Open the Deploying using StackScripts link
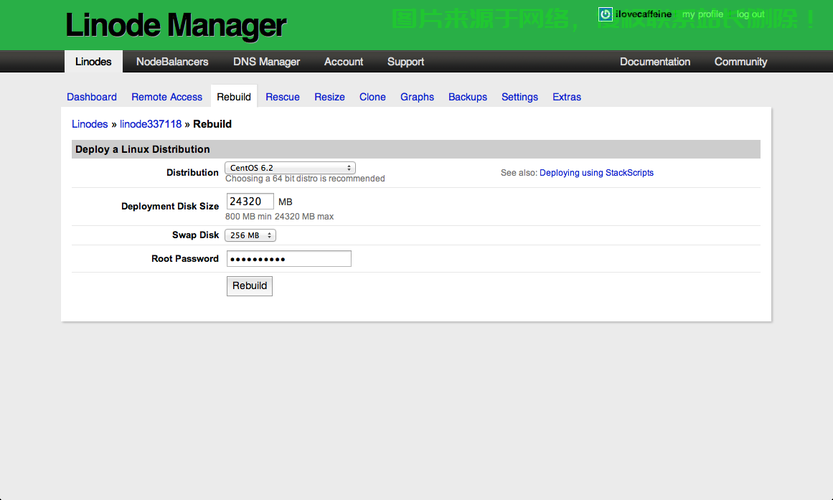 coord(597,173)
